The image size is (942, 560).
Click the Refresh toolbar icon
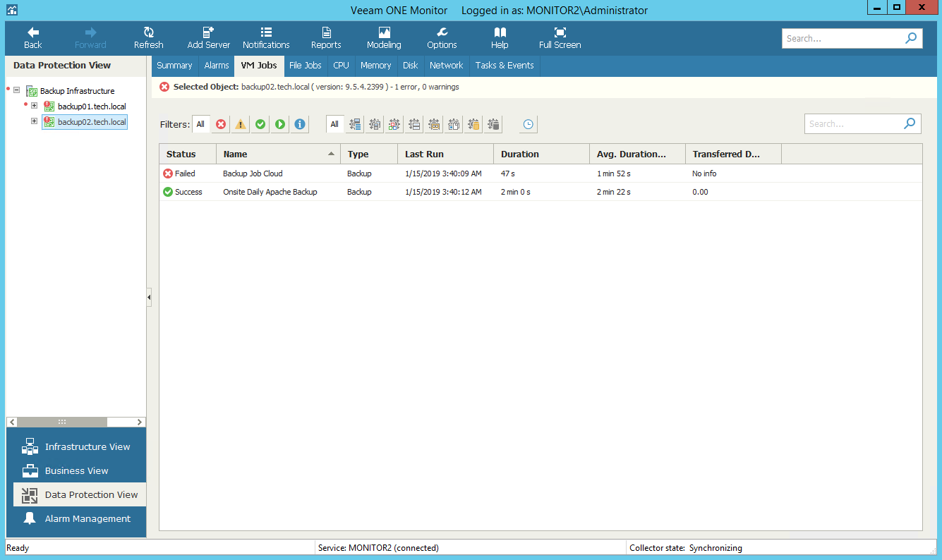pyautogui.click(x=148, y=38)
